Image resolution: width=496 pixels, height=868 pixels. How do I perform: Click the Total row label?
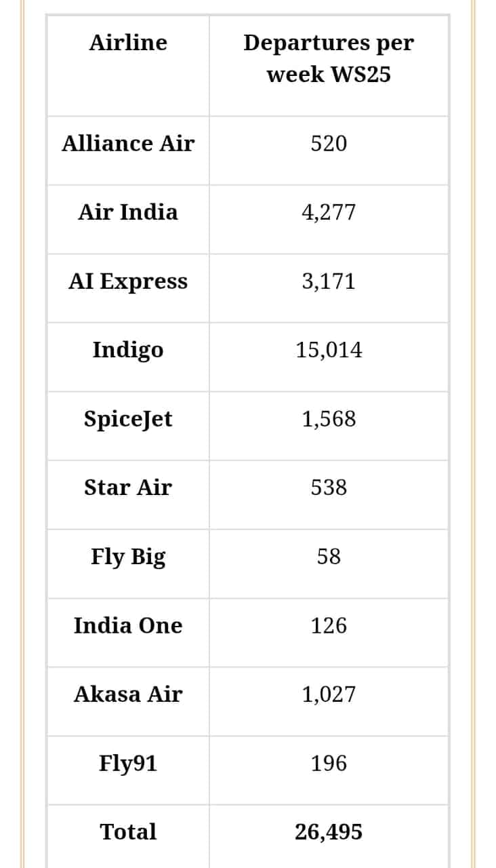128,832
